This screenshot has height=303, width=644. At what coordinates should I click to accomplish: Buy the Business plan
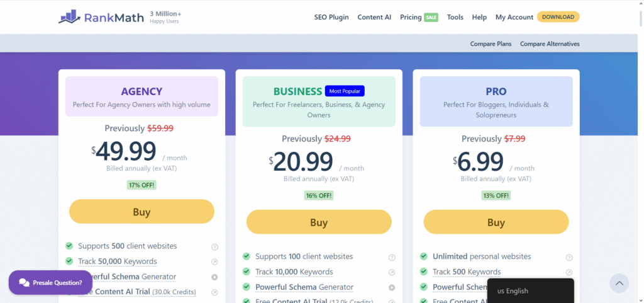319,222
